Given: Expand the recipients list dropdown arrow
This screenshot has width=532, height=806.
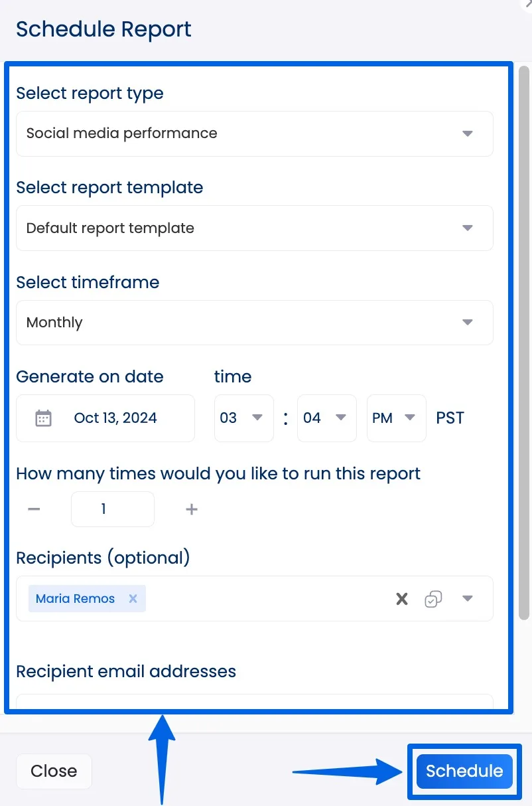Looking at the screenshot, I should point(468,598).
